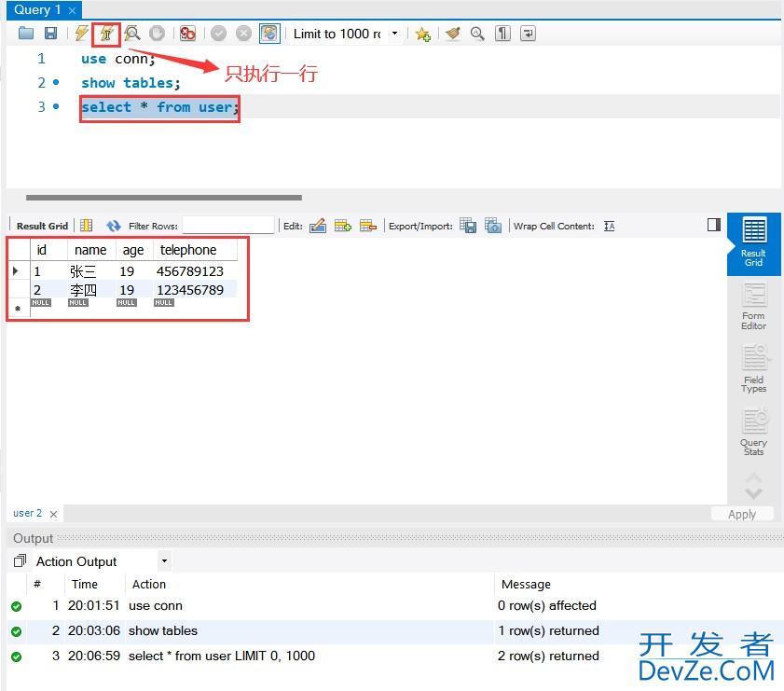Toggle invisible characters pilcrow icon

[x=502, y=34]
